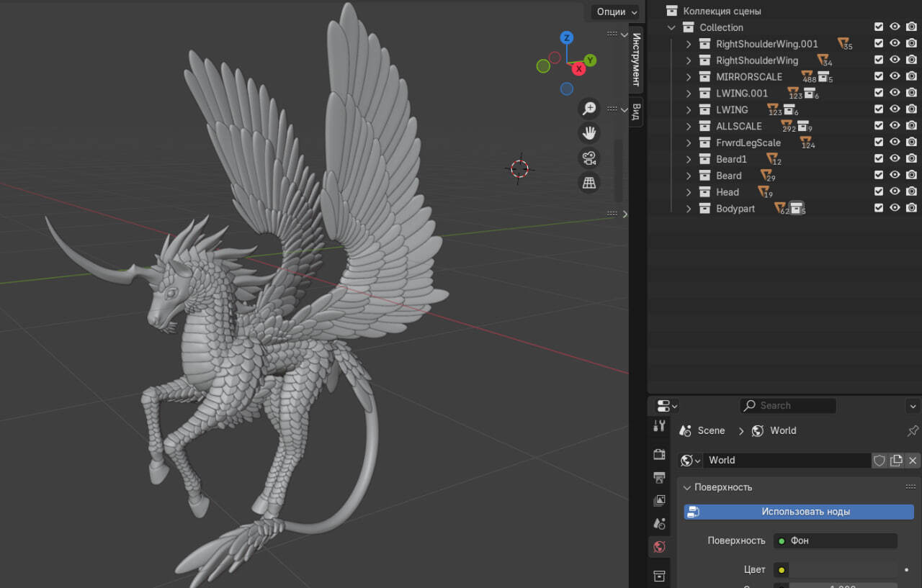Toggle MIRRORSCALE eye visibility
Screen dimensions: 922x588
coord(895,76)
